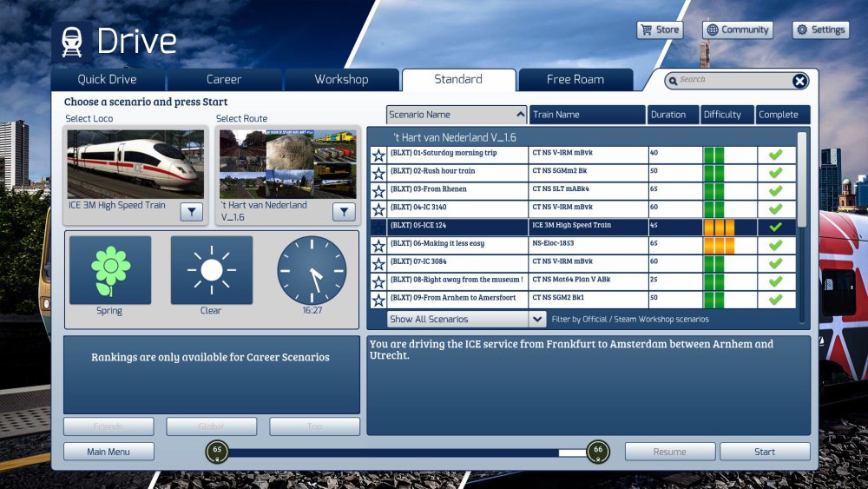
Task: Click the Clear weather sun icon
Action: (x=211, y=270)
